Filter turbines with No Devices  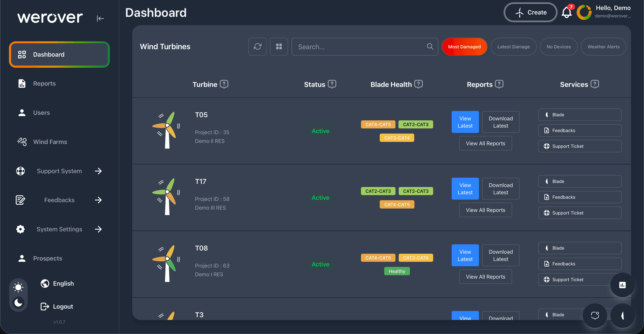point(559,46)
